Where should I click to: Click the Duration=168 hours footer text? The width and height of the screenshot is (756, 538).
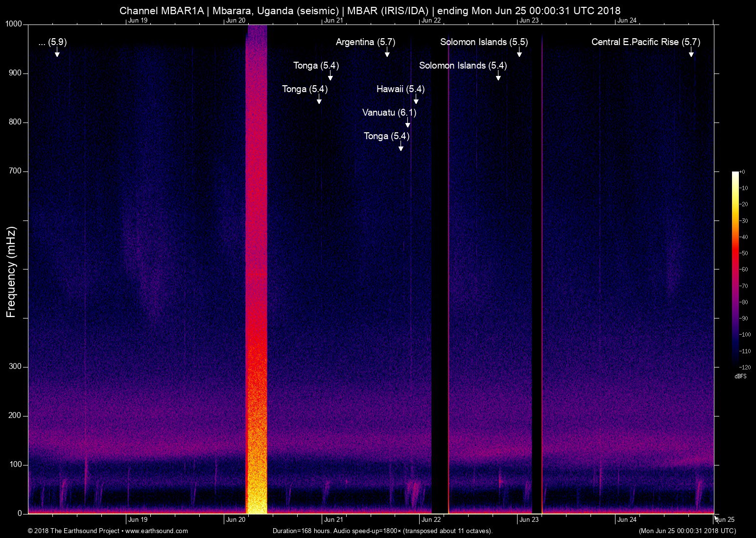click(x=382, y=531)
